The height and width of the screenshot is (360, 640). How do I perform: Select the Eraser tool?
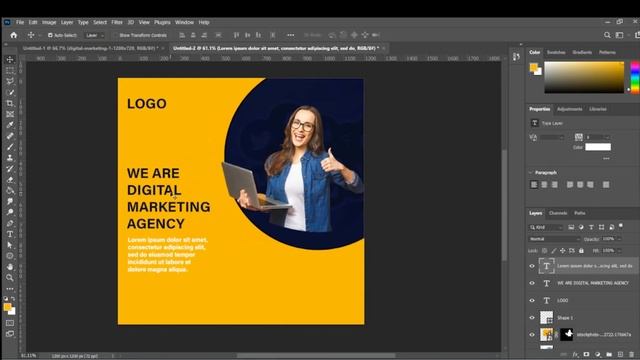click(10, 180)
